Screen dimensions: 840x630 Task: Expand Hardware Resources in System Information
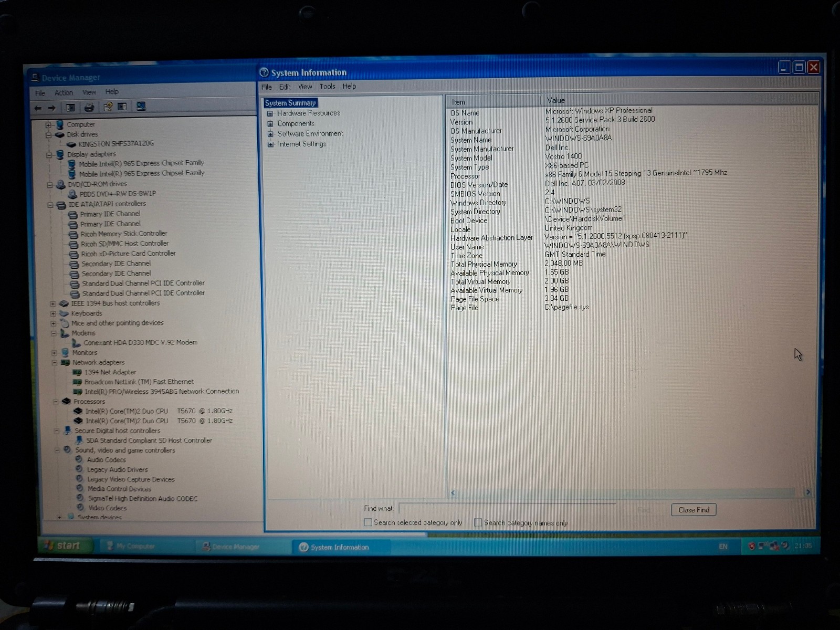point(270,113)
